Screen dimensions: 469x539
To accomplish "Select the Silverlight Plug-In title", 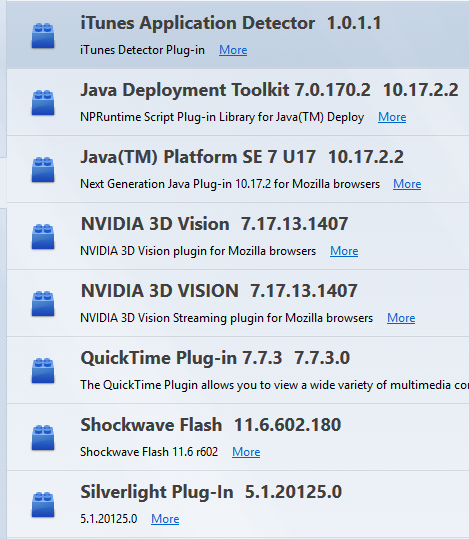I will point(157,492).
